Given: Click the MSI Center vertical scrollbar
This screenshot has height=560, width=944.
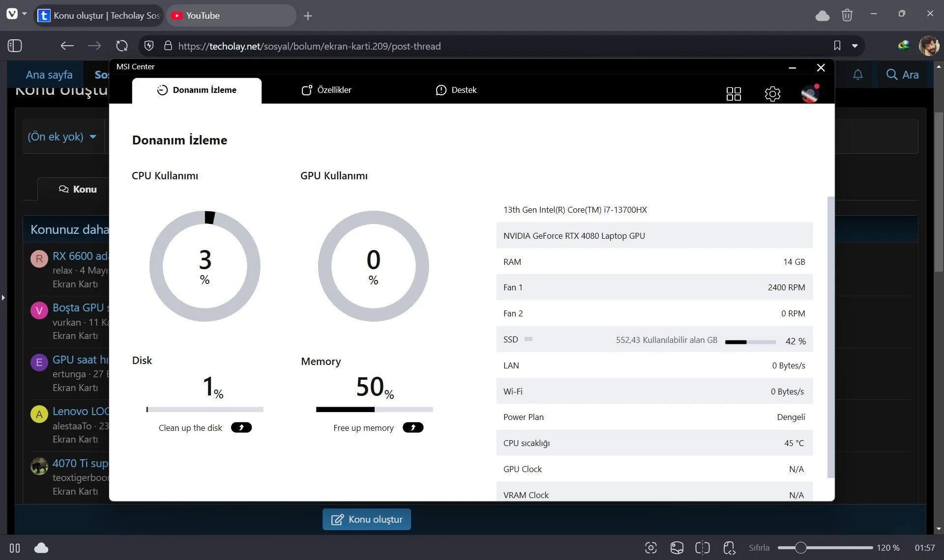Looking at the screenshot, I should click(831, 337).
